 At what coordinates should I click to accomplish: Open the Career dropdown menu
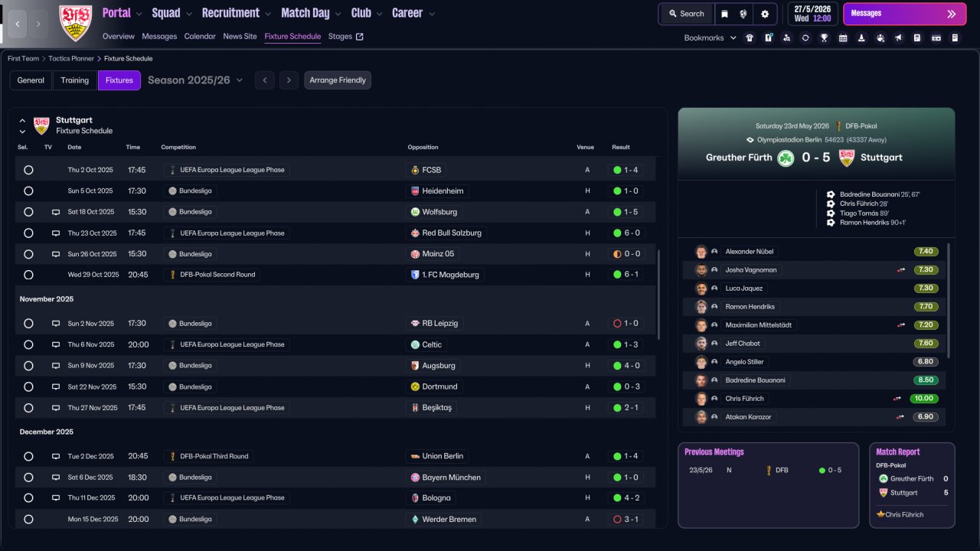(413, 13)
